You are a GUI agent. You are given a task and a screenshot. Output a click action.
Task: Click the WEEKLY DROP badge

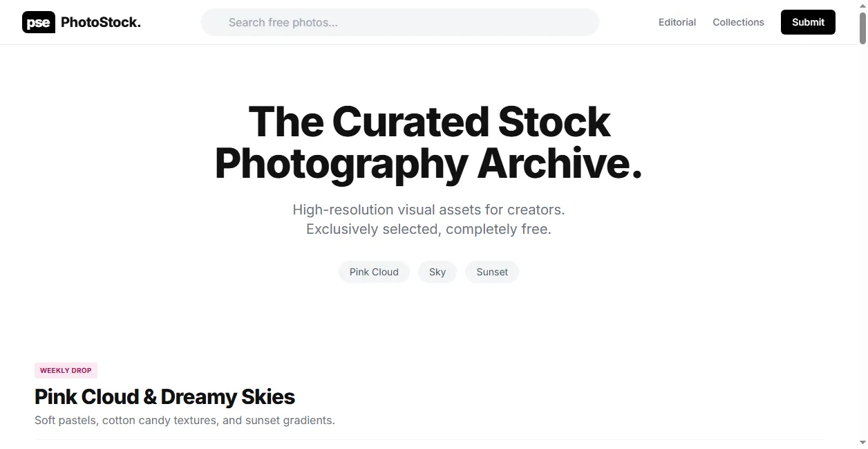click(x=66, y=370)
